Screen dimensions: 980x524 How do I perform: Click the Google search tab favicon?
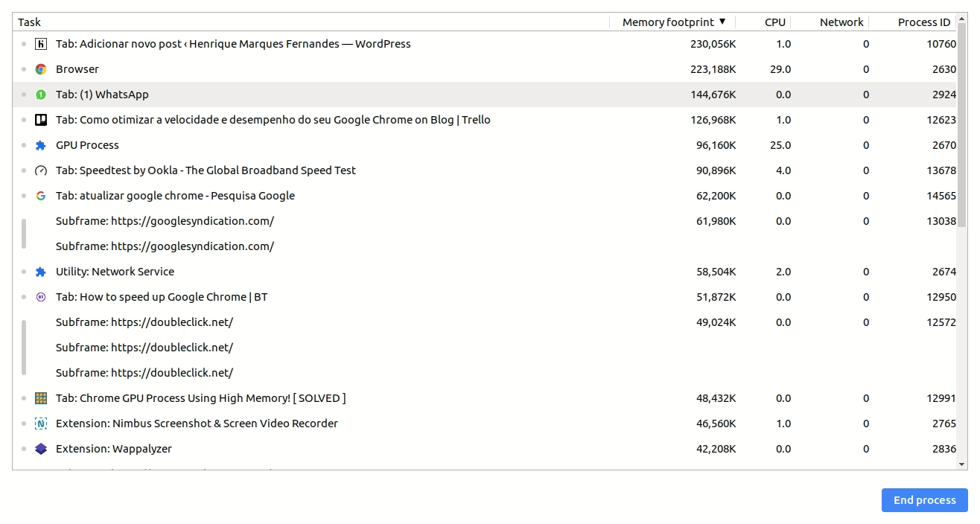point(41,196)
